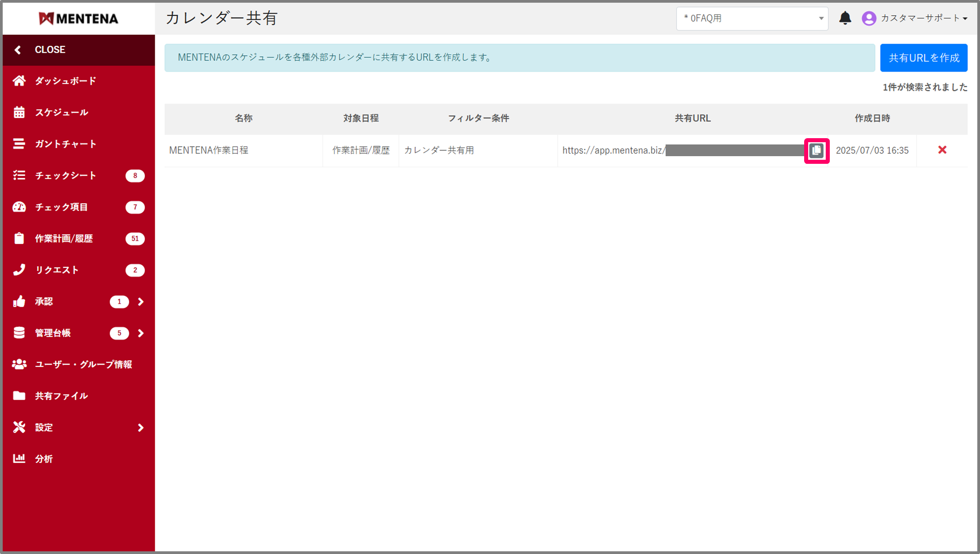Click the chart icon for 分析
Screen dimensions: 980x554
click(19, 459)
